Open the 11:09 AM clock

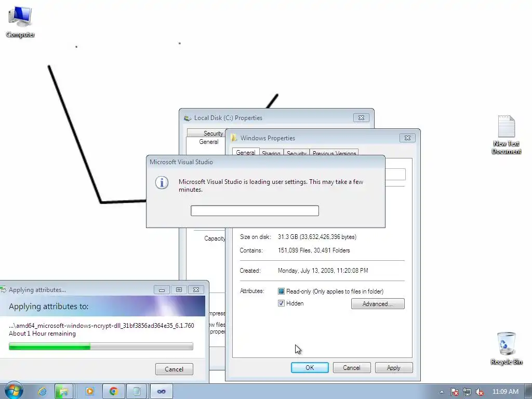(x=505, y=392)
